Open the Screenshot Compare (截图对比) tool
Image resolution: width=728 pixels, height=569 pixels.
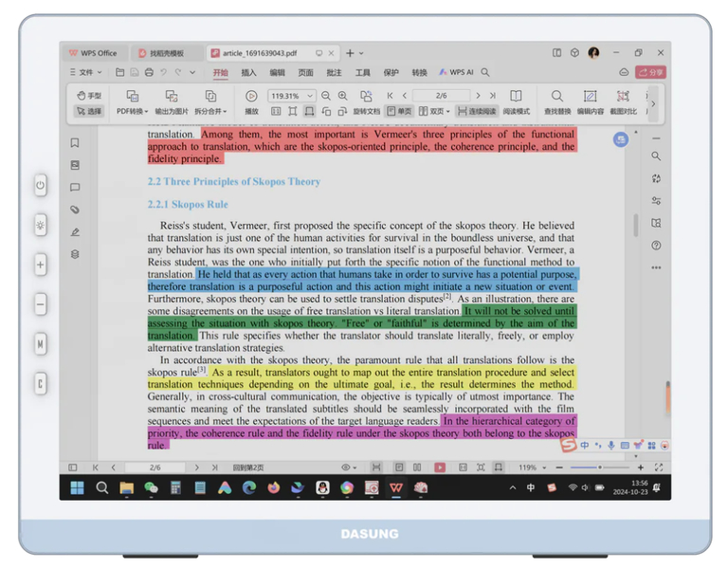(623, 97)
